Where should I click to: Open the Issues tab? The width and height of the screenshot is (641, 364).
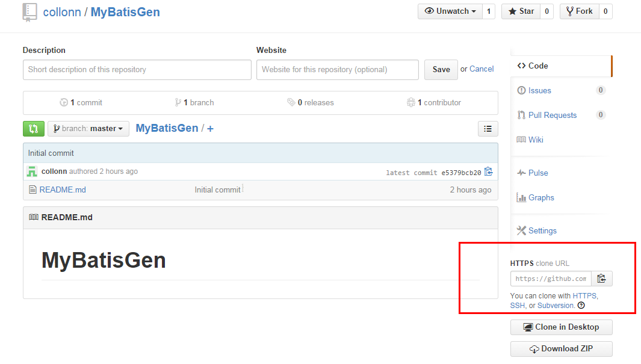[x=540, y=91]
